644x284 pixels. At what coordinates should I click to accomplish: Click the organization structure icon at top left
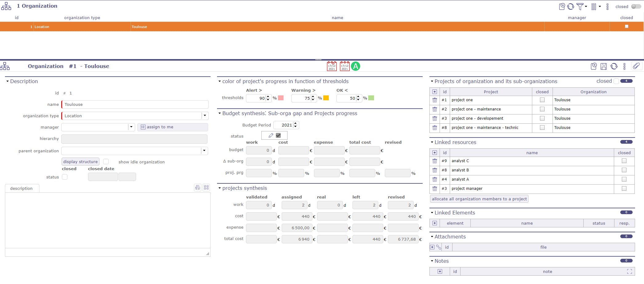(x=6, y=6)
